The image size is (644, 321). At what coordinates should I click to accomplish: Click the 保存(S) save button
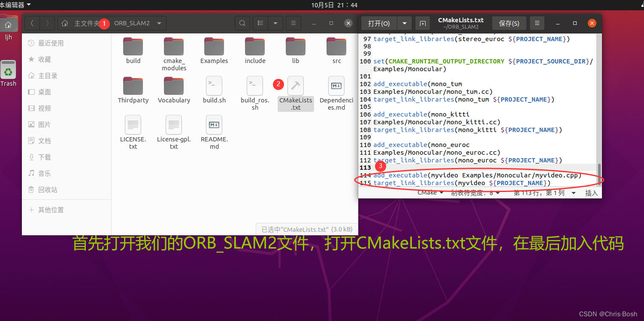pos(509,23)
